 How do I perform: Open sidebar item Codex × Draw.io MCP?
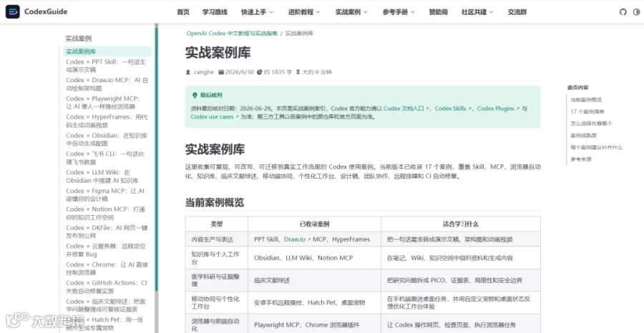point(107,84)
